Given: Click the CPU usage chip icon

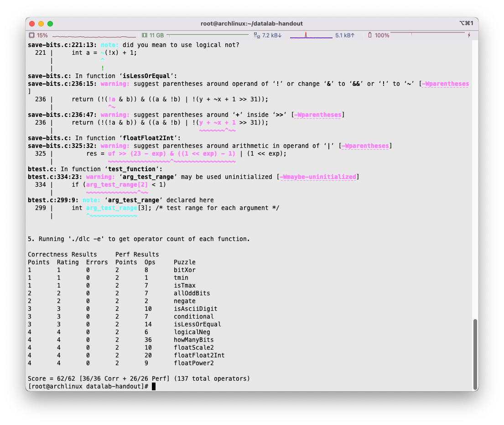Looking at the screenshot, I should tap(31, 36).
